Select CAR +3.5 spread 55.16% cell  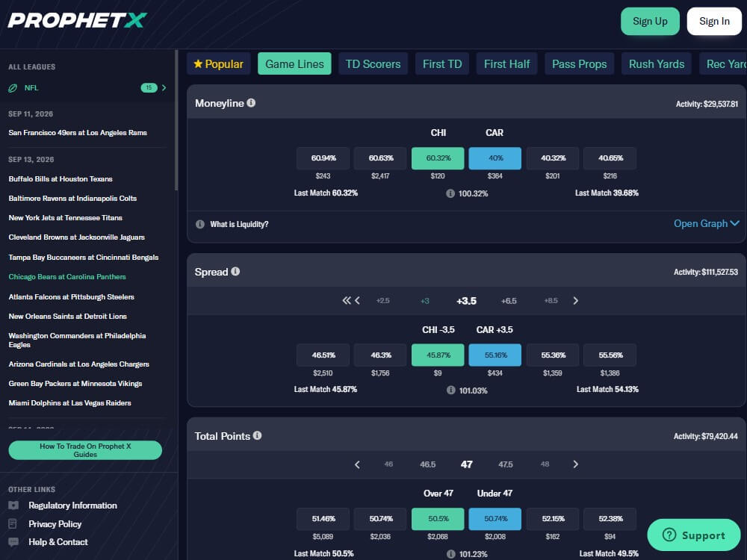pyautogui.click(x=495, y=355)
